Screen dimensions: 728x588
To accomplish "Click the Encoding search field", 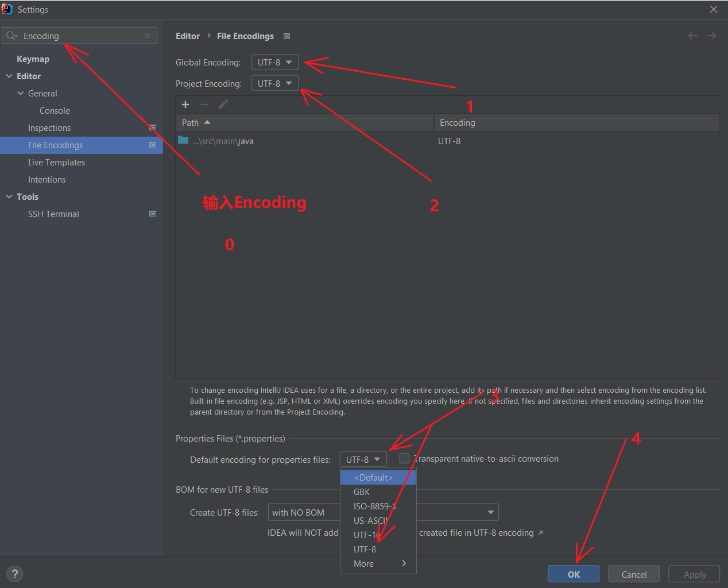I will [x=80, y=36].
